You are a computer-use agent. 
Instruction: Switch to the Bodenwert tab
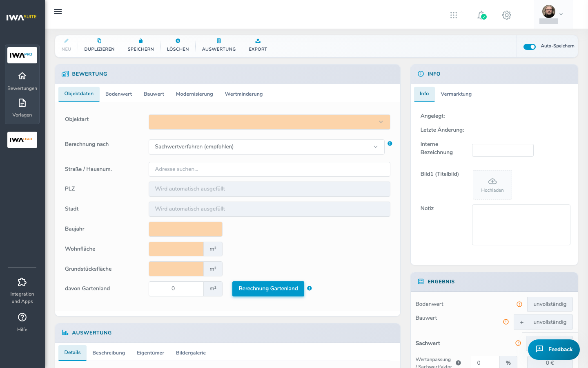click(x=118, y=94)
